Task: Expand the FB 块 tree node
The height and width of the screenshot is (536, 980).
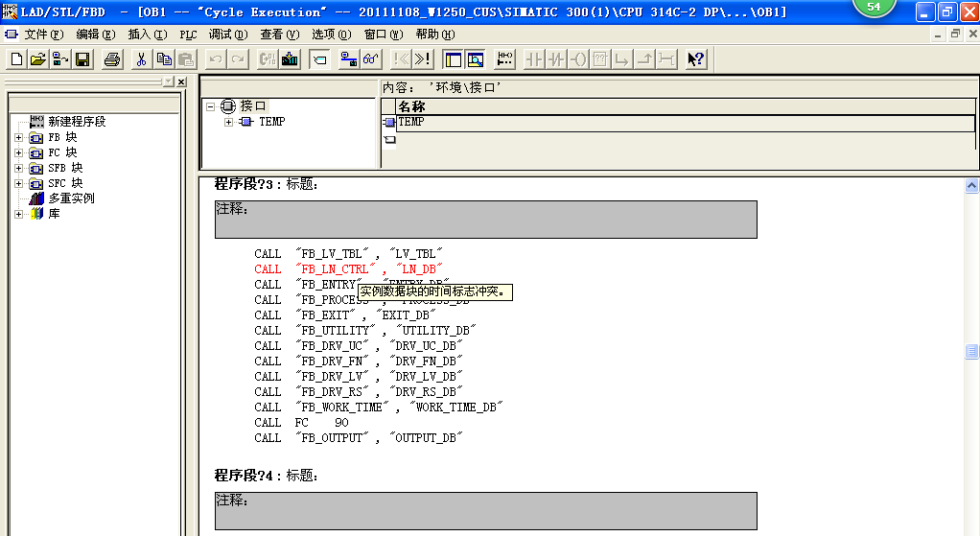Action: [19, 137]
